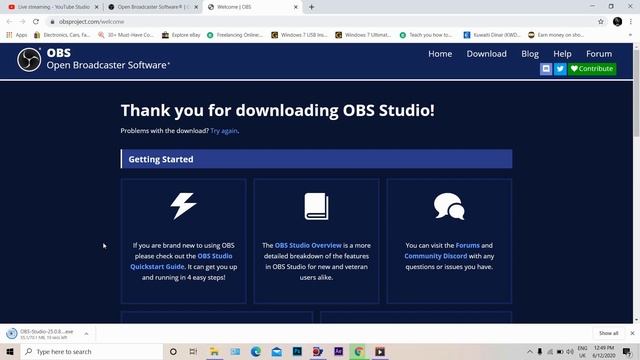Open Photoshop from taskbar
Screen dimensions: 640x360
(297, 351)
